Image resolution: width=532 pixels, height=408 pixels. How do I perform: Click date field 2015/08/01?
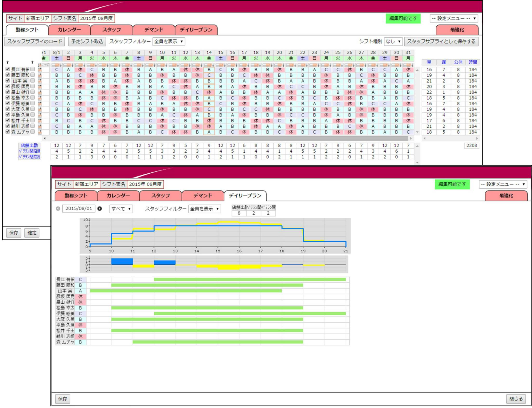79,208
